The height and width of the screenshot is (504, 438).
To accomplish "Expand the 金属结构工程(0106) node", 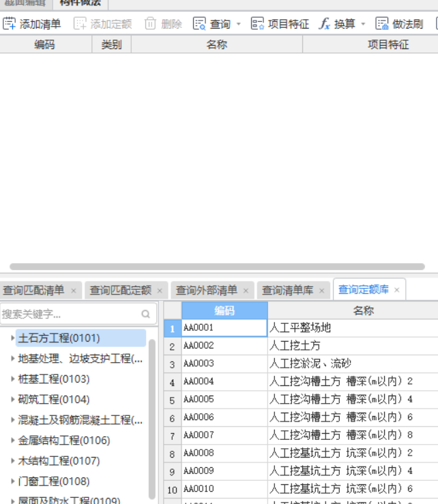I will coord(12,440).
